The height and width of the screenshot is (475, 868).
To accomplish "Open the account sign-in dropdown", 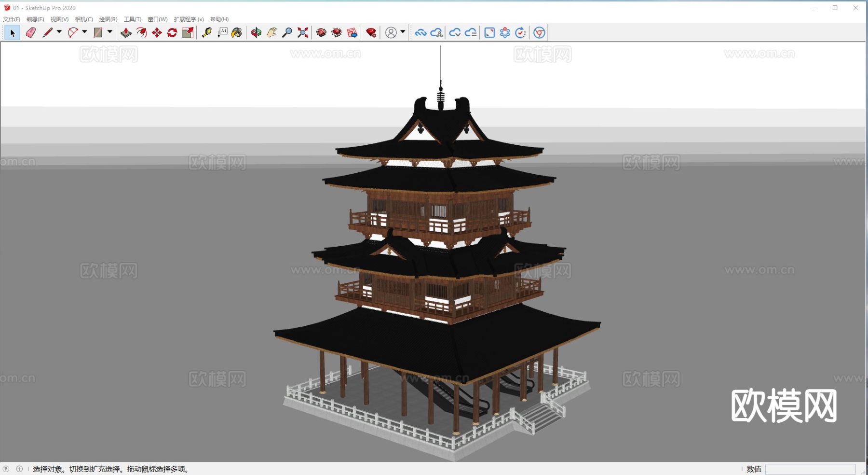I will (402, 32).
